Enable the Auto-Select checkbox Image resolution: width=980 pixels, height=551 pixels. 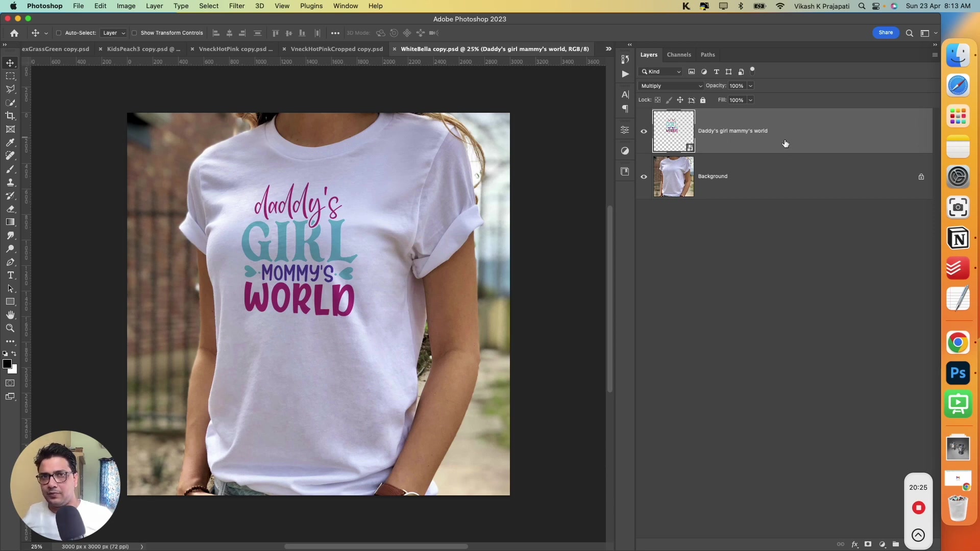pyautogui.click(x=59, y=33)
